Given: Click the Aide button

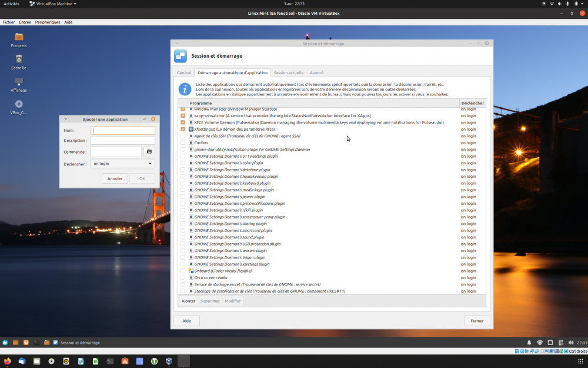Looking at the screenshot, I should coord(186,321).
